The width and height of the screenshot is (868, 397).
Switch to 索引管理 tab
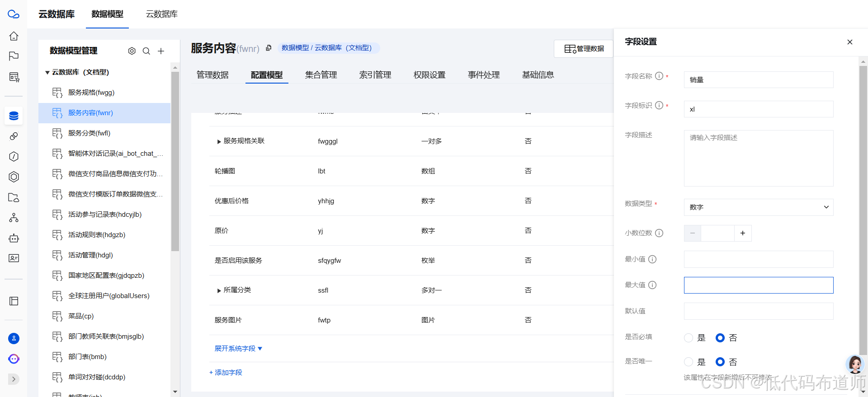[x=375, y=75]
